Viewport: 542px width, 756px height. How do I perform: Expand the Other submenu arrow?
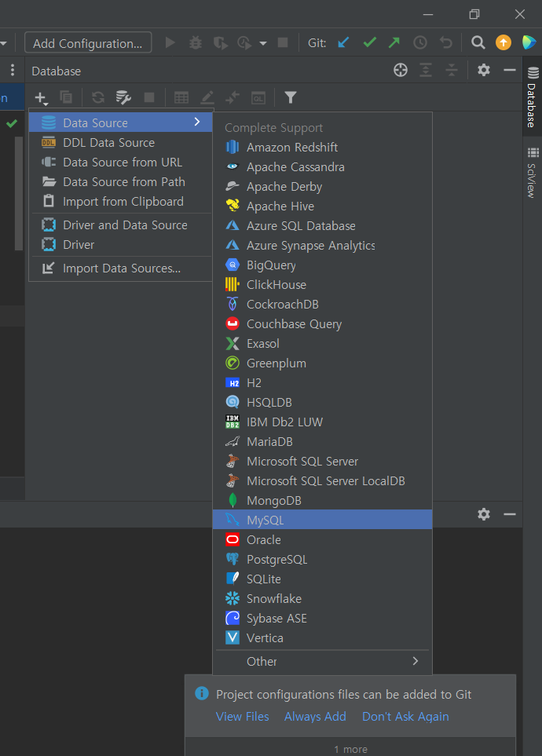click(x=416, y=660)
